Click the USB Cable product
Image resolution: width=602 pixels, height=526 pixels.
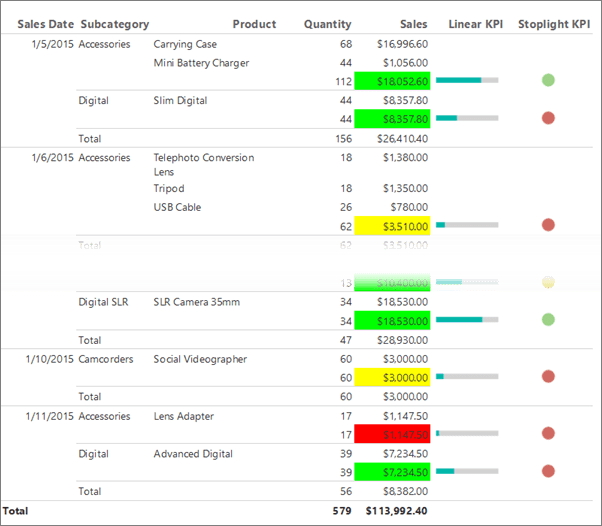[x=177, y=207]
